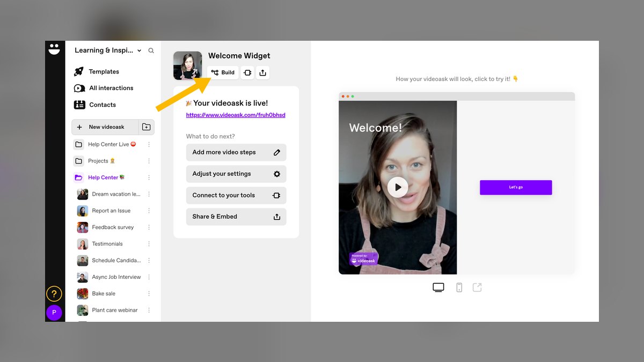Select the Bake sale videoask

97,294
